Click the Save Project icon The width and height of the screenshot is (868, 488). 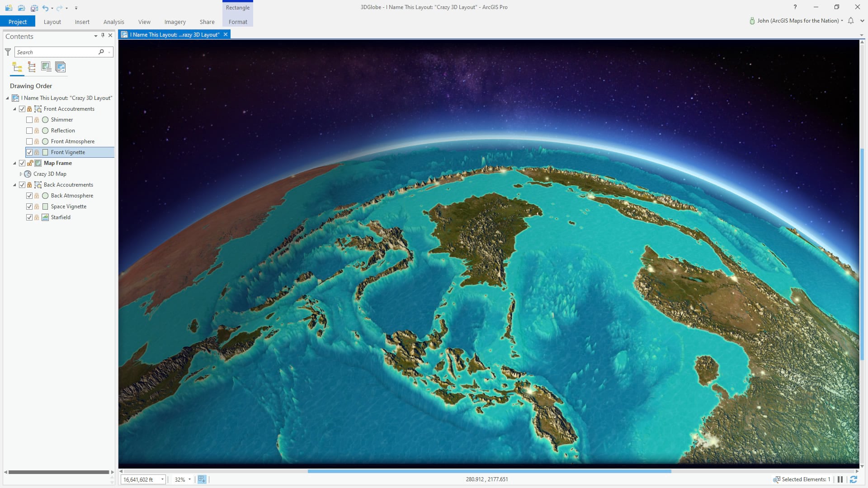34,8
